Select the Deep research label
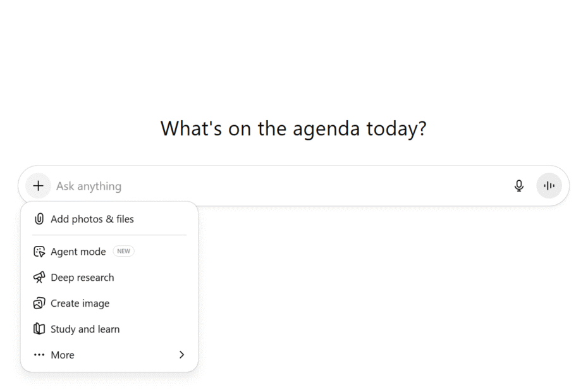This screenshot has width=588, height=392. 82,278
